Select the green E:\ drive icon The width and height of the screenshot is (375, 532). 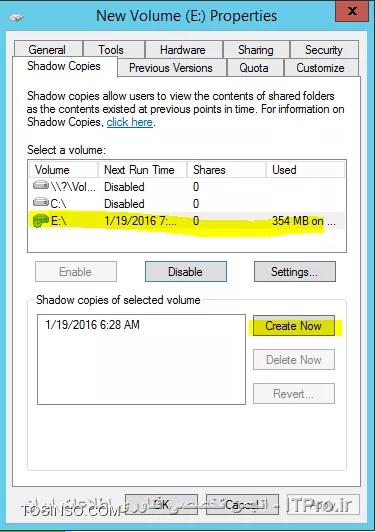(x=41, y=221)
